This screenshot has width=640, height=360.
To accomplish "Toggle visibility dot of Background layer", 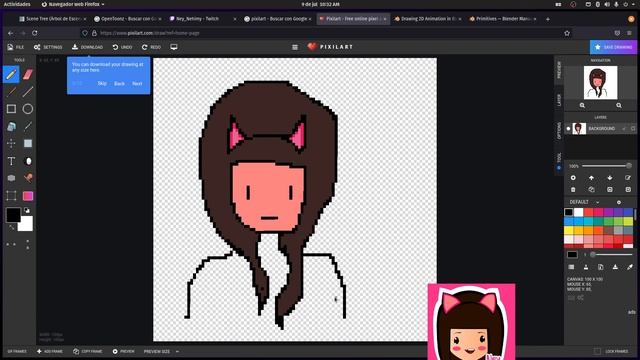I will 568,129.
